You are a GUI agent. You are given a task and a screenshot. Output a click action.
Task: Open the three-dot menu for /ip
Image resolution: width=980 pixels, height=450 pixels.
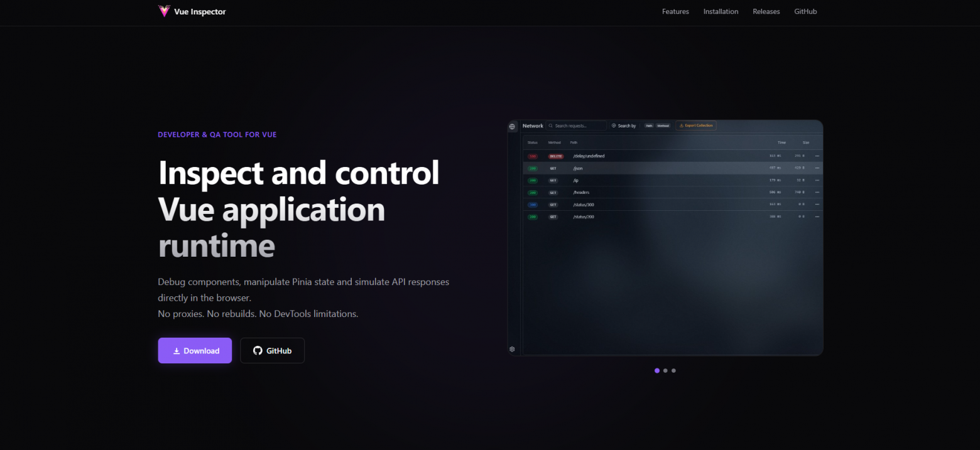click(x=817, y=180)
